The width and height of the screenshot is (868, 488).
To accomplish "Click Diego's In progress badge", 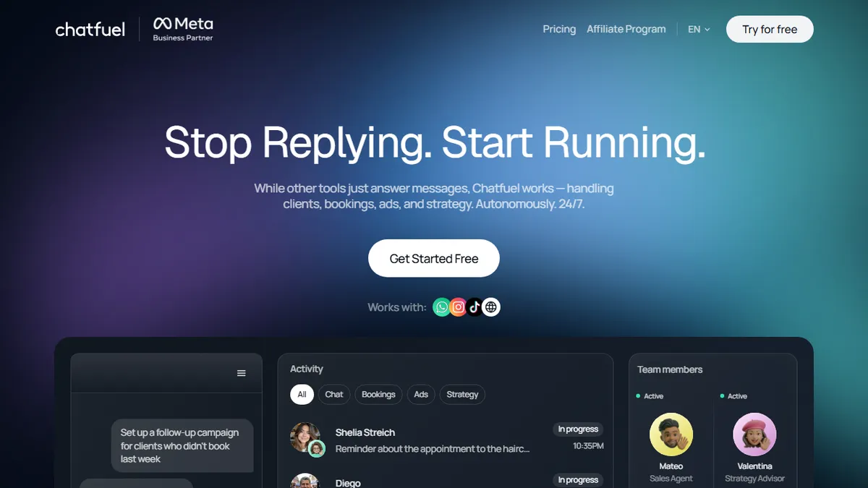I will (x=578, y=480).
